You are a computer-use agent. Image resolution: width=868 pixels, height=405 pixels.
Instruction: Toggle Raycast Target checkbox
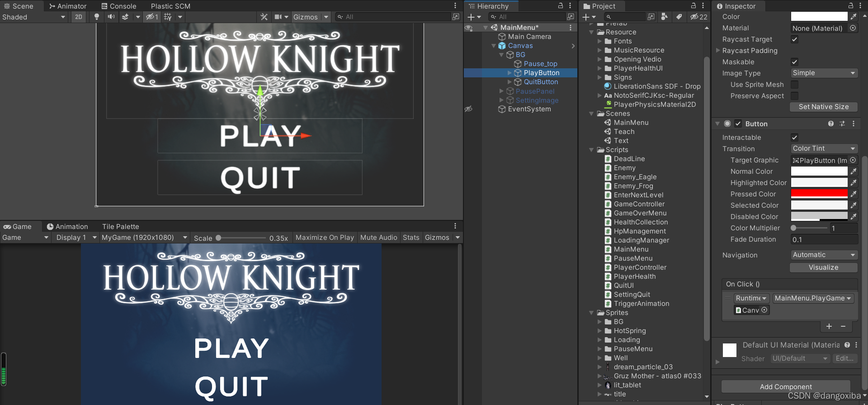[794, 39]
